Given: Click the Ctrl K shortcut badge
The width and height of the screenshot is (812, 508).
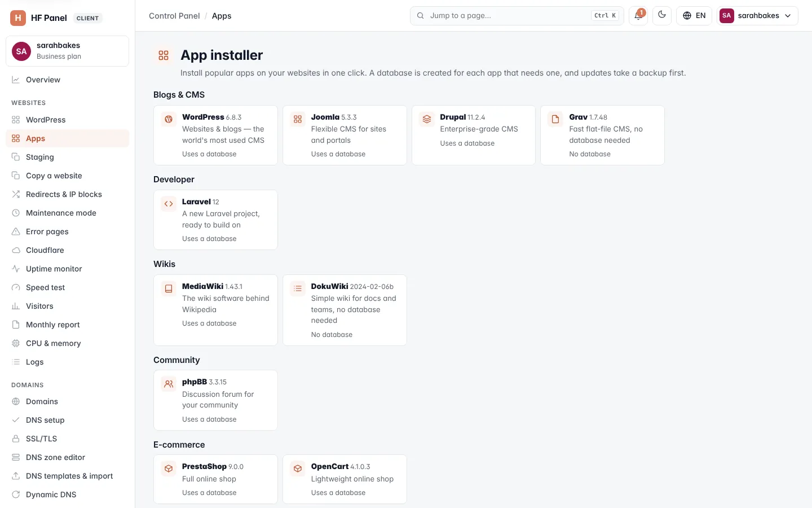Looking at the screenshot, I should [x=605, y=16].
